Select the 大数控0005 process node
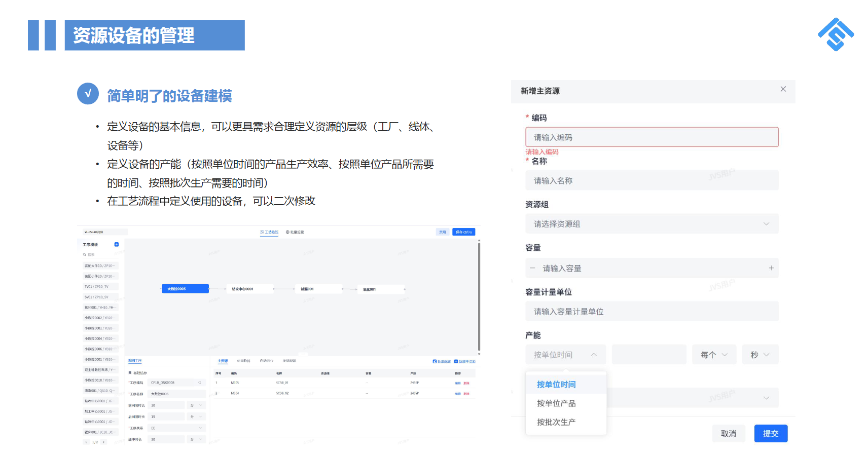868x456 pixels. click(185, 289)
